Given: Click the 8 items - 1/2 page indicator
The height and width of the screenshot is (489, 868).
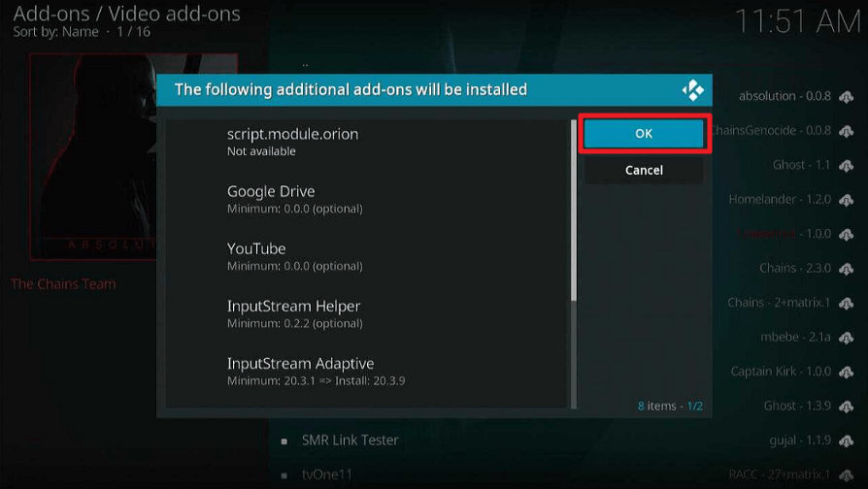Looking at the screenshot, I should coord(670,406).
